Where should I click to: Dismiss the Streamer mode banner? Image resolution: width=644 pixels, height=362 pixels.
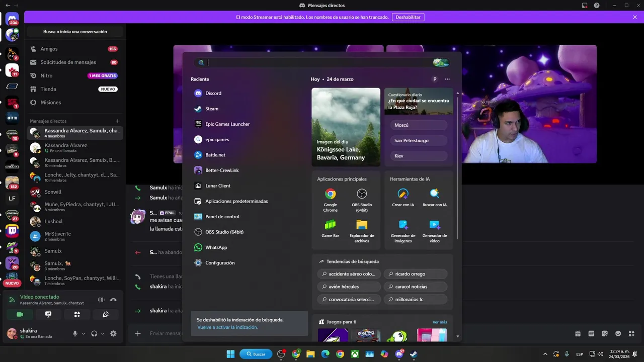[x=635, y=17]
